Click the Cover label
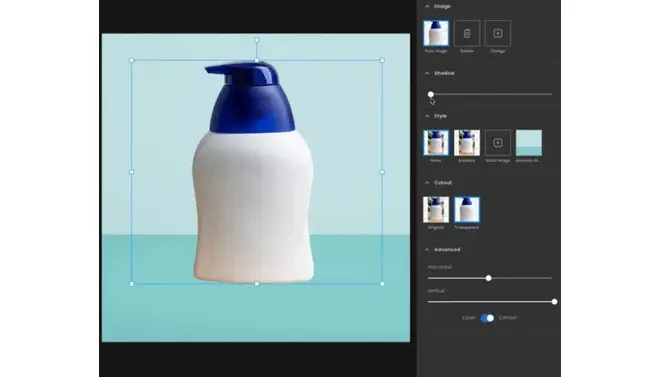Image resolution: width=660 pixels, height=377 pixels. [x=468, y=318]
